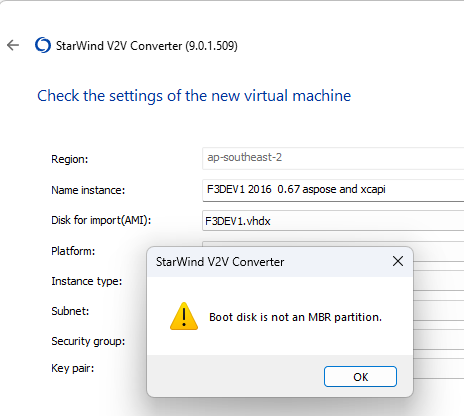This screenshot has width=464, height=416.
Task: Click the StarWind swirl logo icon
Action: 43,45
